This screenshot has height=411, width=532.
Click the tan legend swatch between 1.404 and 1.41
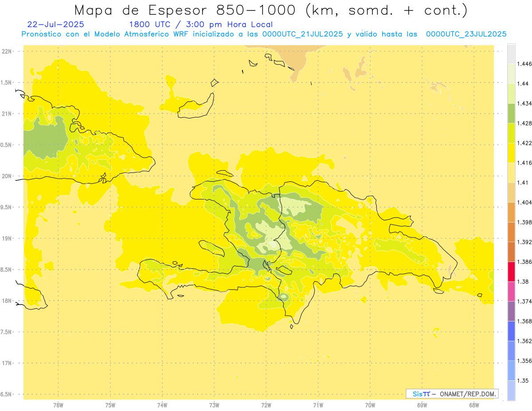511,192
